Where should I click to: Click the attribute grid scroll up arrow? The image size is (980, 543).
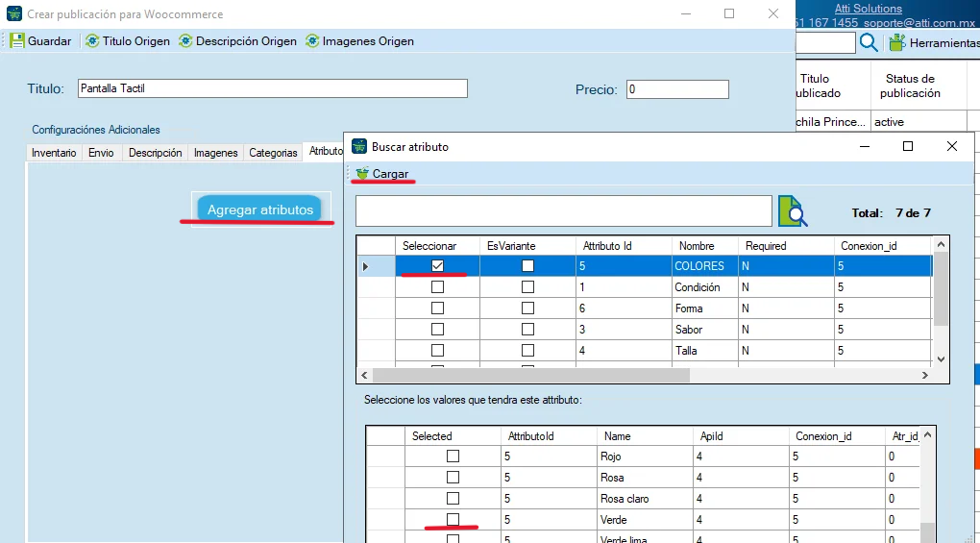[x=941, y=244]
